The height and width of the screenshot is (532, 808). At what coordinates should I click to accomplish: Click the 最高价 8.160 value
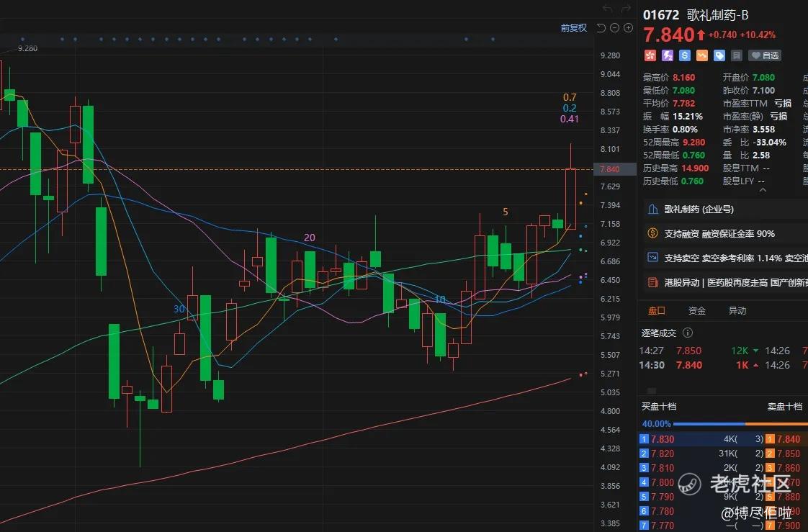[x=684, y=77]
